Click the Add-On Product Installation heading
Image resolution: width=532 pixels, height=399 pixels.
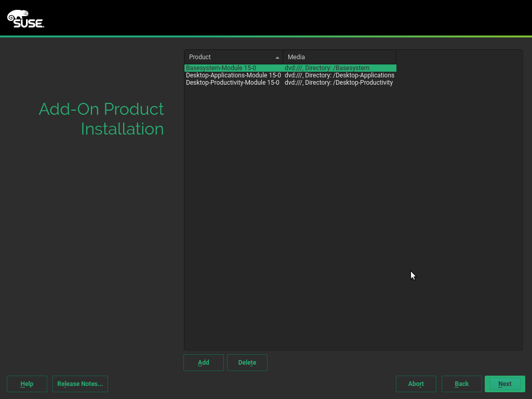[102, 119]
